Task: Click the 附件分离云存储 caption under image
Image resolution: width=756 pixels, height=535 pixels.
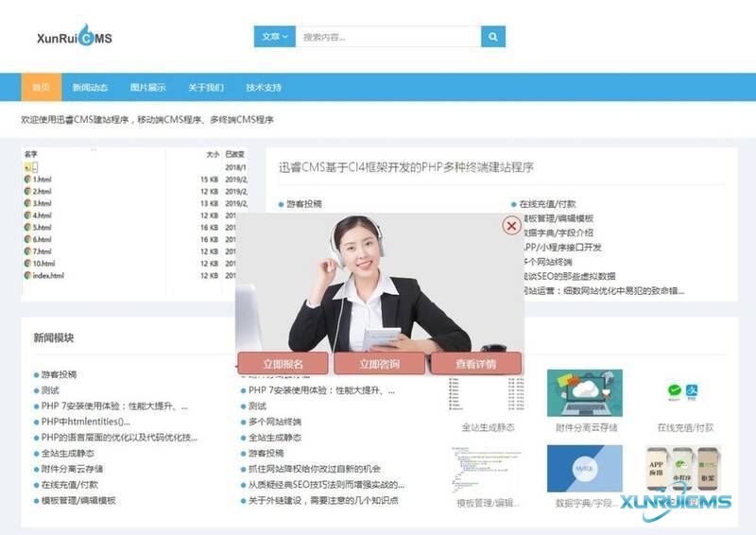Action: click(586, 427)
